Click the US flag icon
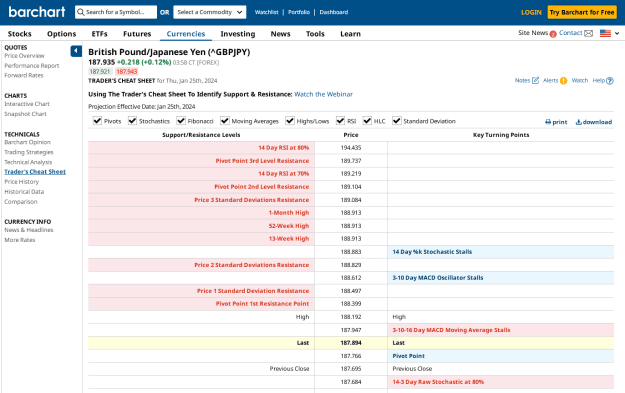The image size is (625, 393). pyautogui.click(x=605, y=33)
